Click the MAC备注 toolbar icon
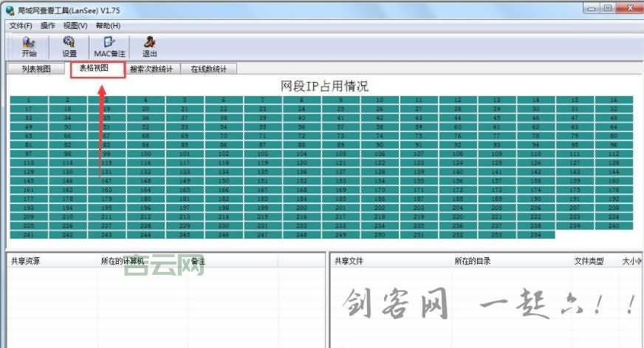 pyautogui.click(x=109, y=47)
